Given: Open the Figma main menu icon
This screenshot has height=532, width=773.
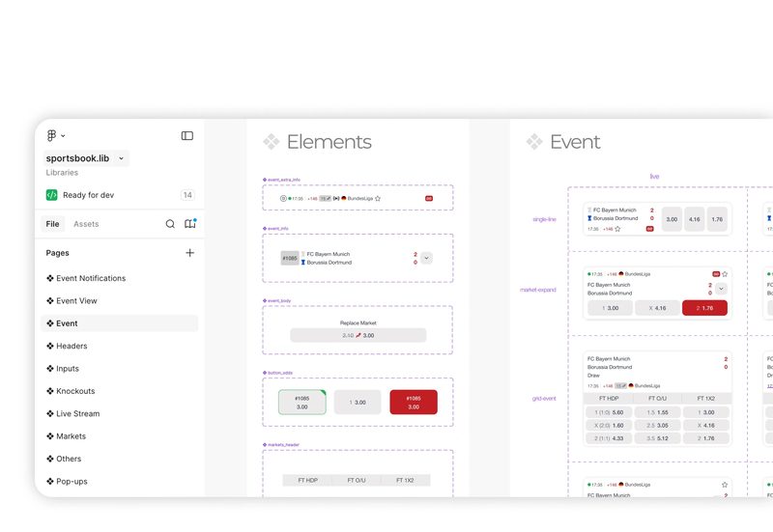Looking at the screenshot, I should [52, 135].
